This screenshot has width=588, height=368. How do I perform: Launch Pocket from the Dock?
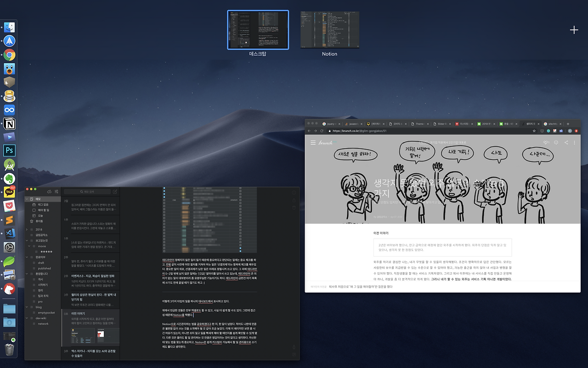pos(9,206)
